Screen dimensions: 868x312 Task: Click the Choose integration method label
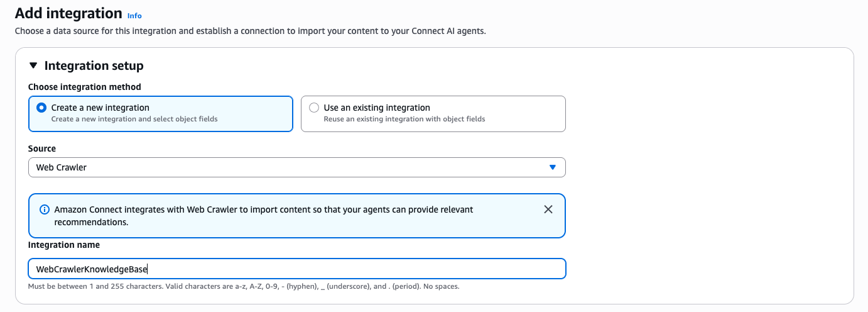(x=85, y=87)
